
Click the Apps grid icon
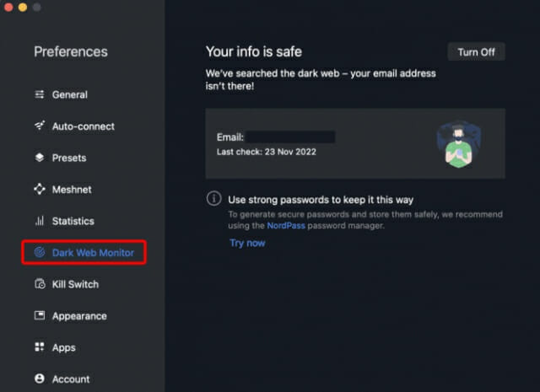[39, 347]
